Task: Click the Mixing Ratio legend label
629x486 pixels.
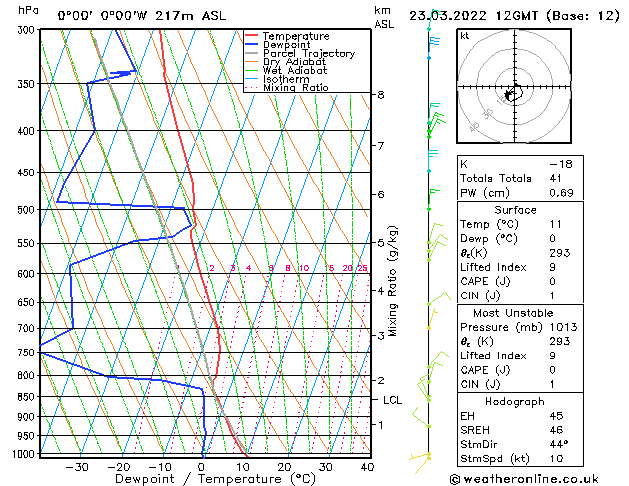Action: coord(296,87)
